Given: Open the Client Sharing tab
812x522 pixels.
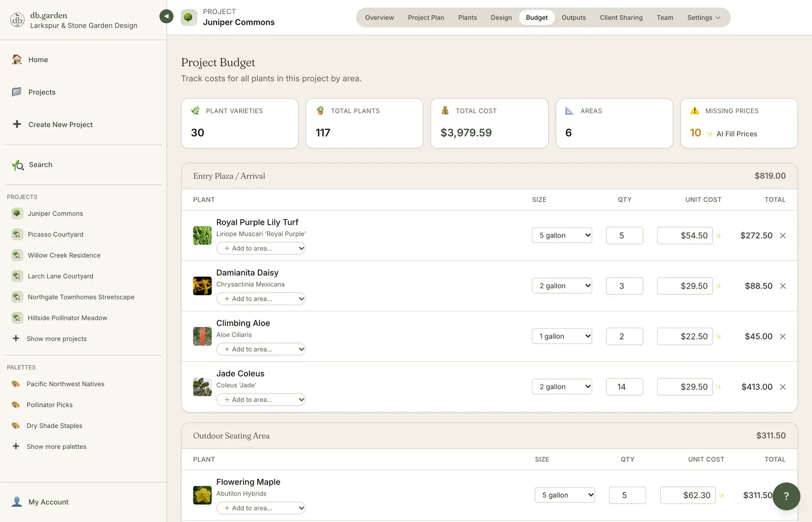Looking at the screenshot, I should [621, 17].
